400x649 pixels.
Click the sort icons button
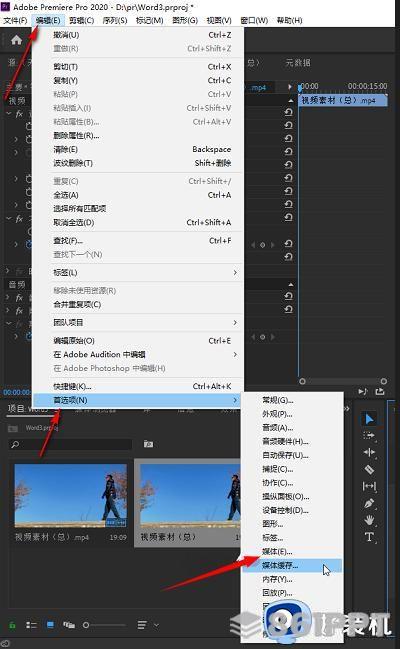coord(142,625)
